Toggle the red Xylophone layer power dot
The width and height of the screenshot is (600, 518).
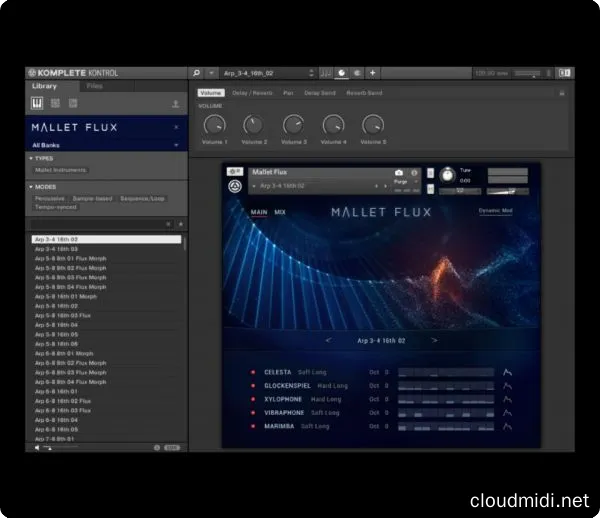click(253, 399)
